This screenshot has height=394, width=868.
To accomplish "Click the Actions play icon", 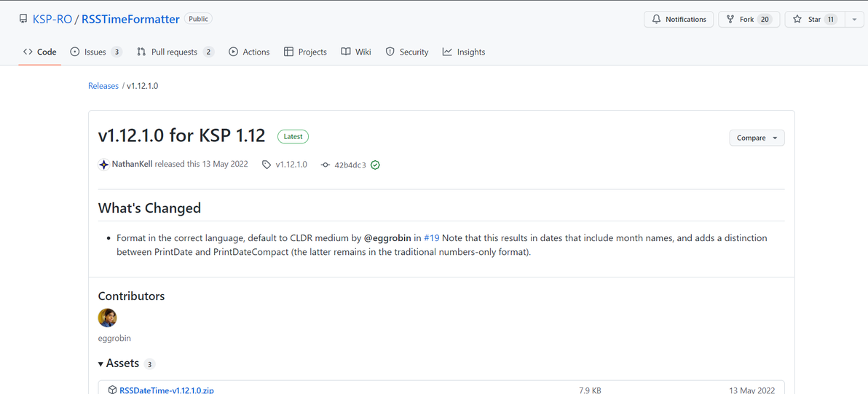I will click(x=233, y=52).
